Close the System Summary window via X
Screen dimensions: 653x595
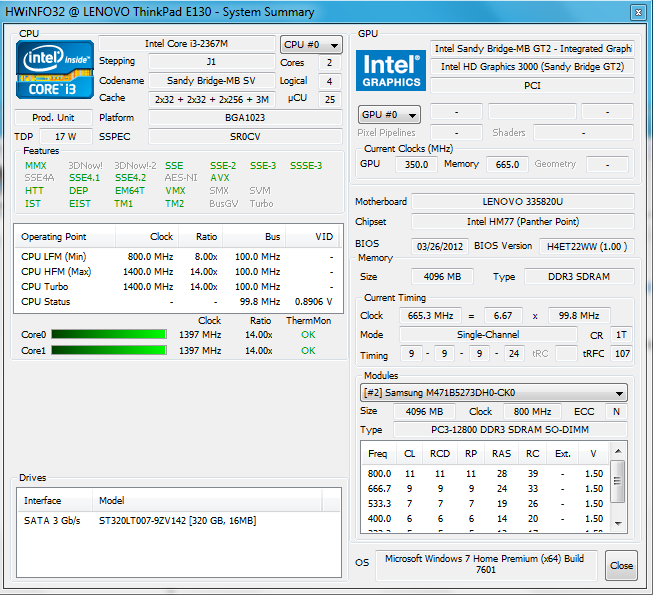638,12
